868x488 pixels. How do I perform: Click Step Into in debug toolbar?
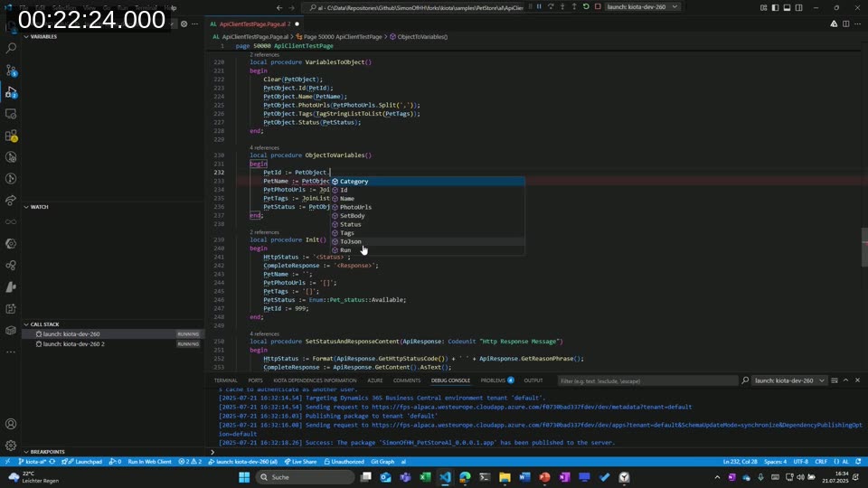tap(561, 6)
